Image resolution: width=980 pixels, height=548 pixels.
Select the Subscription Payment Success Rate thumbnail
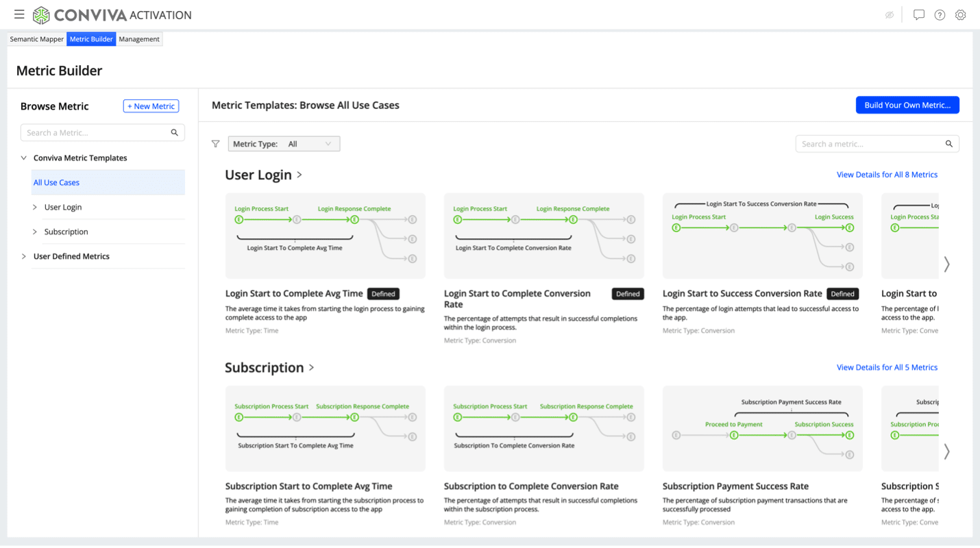click(x=762, y=428)
